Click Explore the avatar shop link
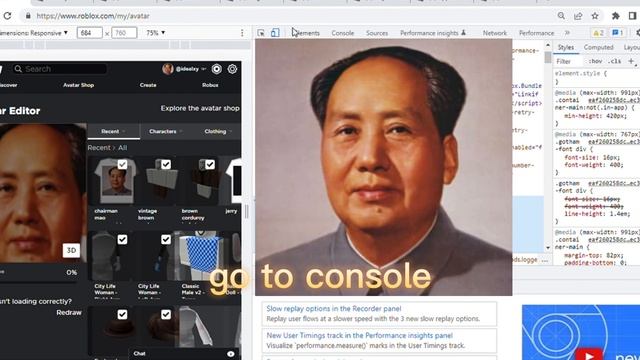The height and width of the screenshot is (360, 640). (x=200, y=108)
